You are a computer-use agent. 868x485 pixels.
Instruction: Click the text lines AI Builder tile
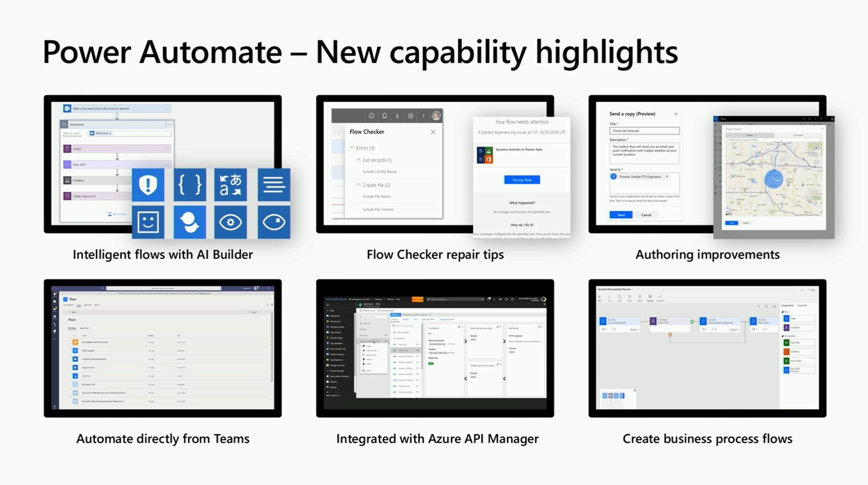pyautogui.click(x=274, y=185)
